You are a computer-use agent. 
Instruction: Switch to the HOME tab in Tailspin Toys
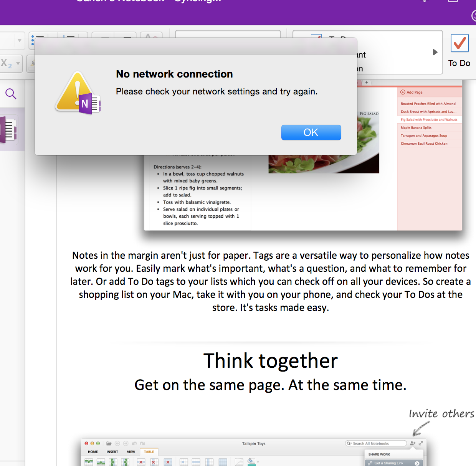(x=92, y=452)
